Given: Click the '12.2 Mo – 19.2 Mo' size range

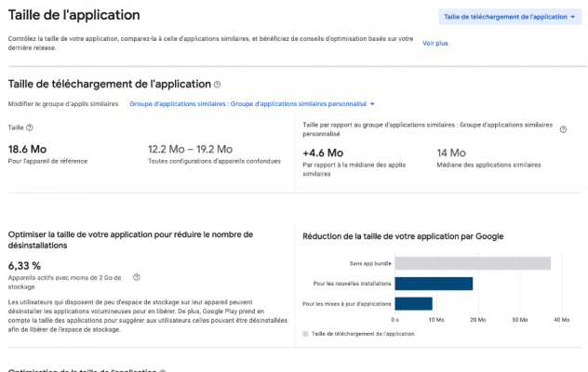Looking at the screenshot, I should tap(190, 151).
